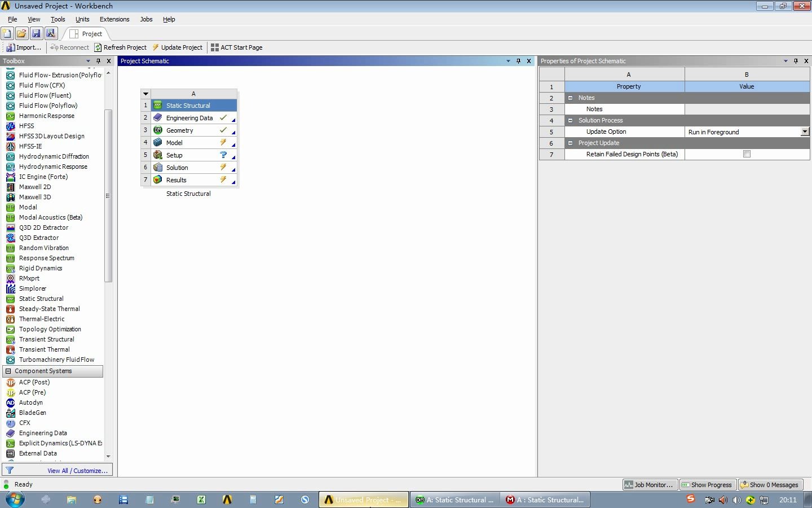Image resolution: width=812 pixels, height=508 pixels.
Task: Open A: Static Structural DesignModeler taskbar item
Action: pyautogui.click(x=454, y=500)
